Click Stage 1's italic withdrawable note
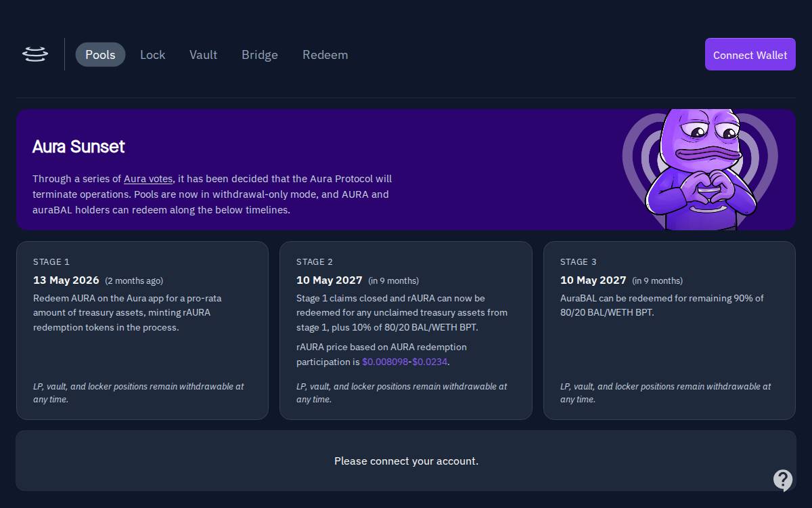Viewport: 812px width, 508px height. [139, 393]
